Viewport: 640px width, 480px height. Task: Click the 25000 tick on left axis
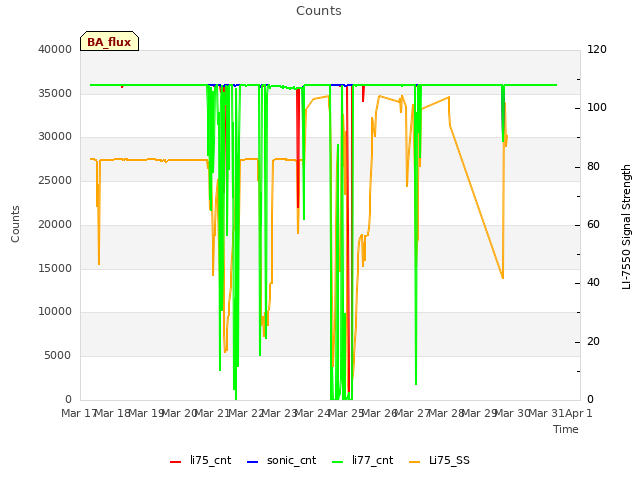click(x=55, y=180)
